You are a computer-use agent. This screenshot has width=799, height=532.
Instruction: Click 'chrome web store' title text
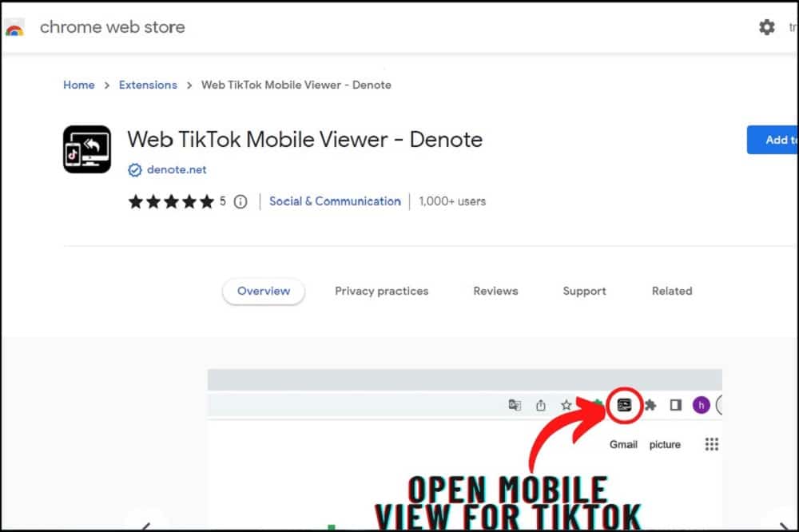(112, 27)
